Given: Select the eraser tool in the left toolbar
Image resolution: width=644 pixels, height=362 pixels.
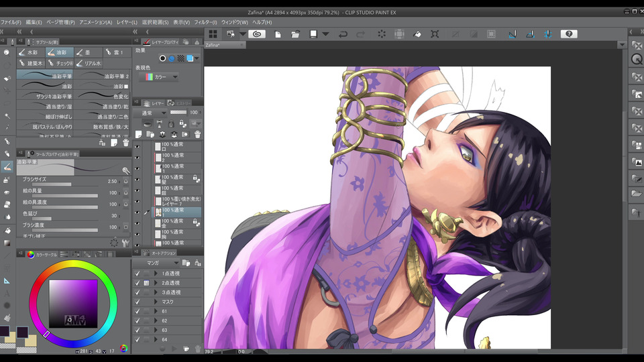Looking at the screenshot, I should click(x=7, y=204).
